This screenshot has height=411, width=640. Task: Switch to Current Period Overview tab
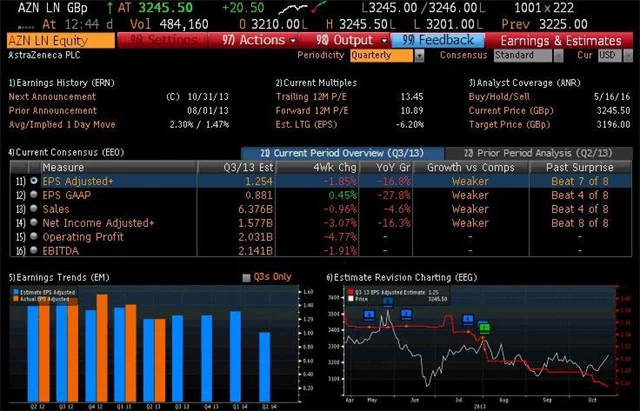[332, 152]
